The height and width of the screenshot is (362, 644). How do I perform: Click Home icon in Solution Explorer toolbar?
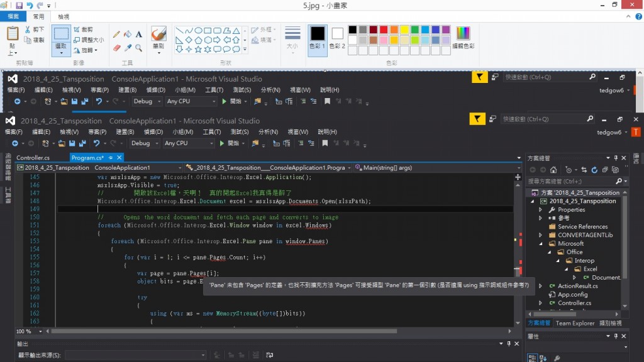pos(553,170)
